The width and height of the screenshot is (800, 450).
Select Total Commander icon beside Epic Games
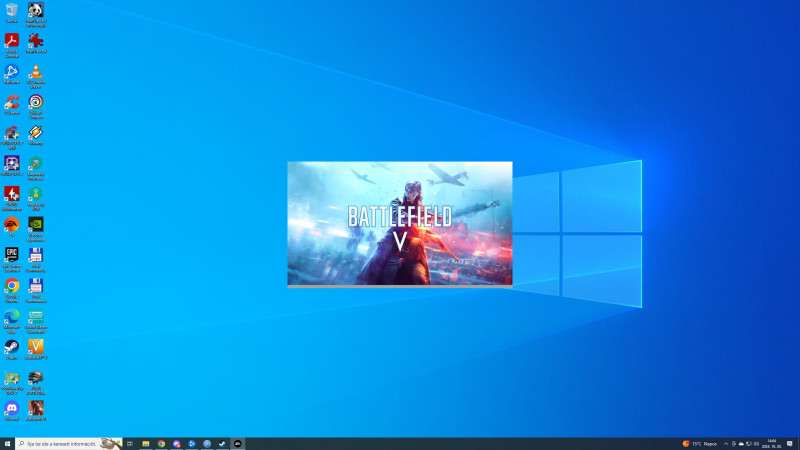click(x=36, y=259)
